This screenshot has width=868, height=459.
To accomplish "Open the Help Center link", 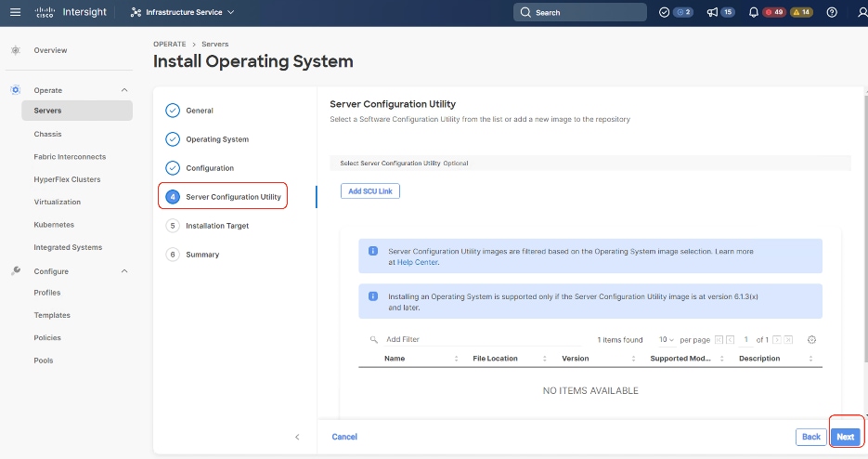I will 418,262.
